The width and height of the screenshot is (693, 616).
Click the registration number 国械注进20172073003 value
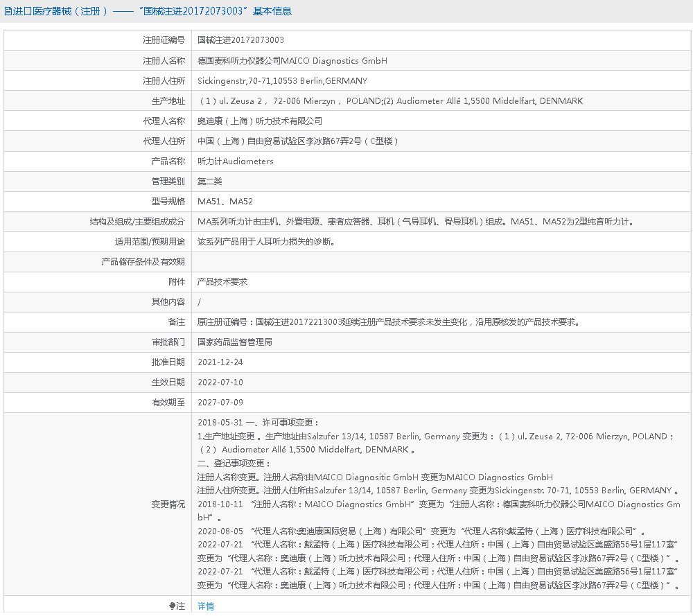240,40
